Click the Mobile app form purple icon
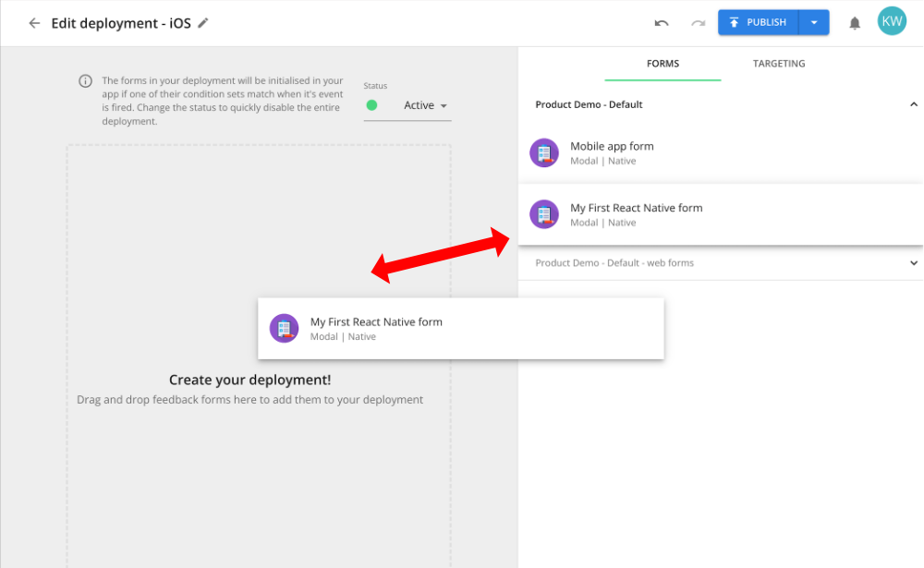This screenshot has width=924, height=568. pos(544,152)
